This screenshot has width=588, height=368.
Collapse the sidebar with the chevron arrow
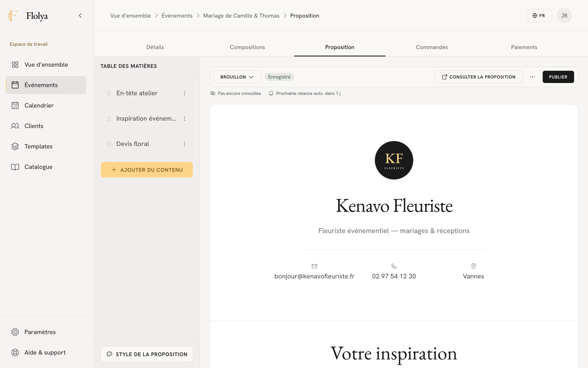[x=80, y=16]
